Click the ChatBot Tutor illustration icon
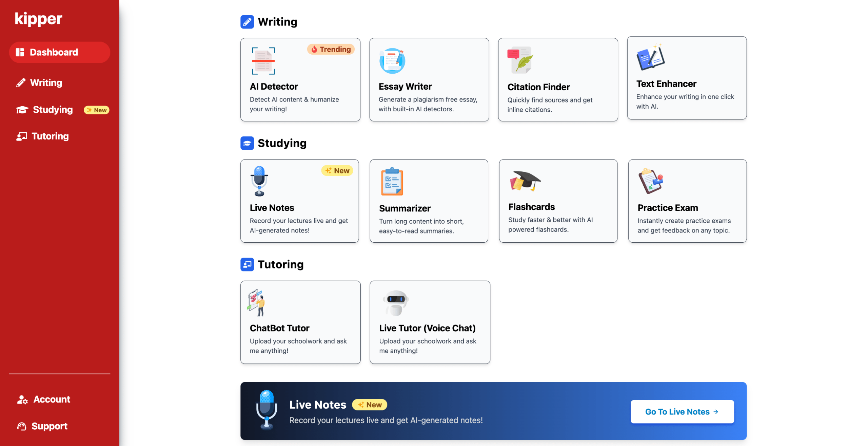 (x=256, y=303)
